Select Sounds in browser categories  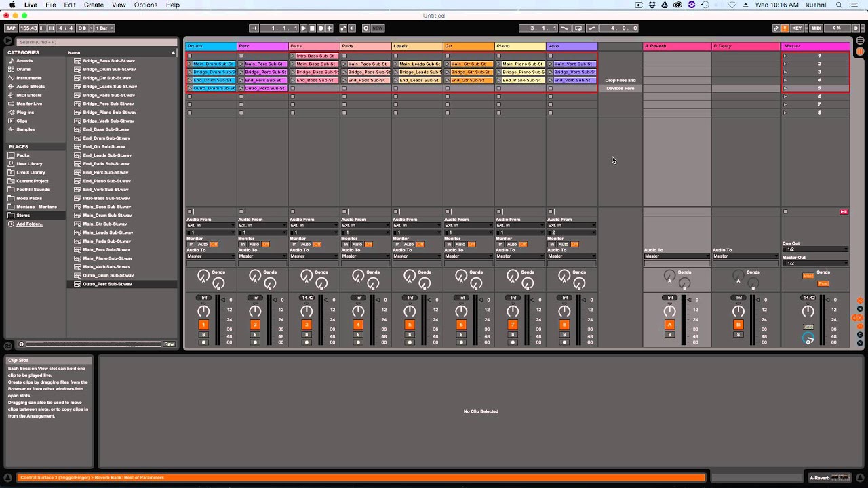tap(24, 61)
